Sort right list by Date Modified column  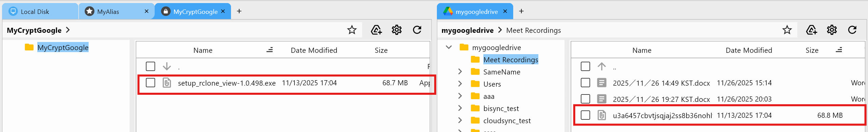[749, 50]
